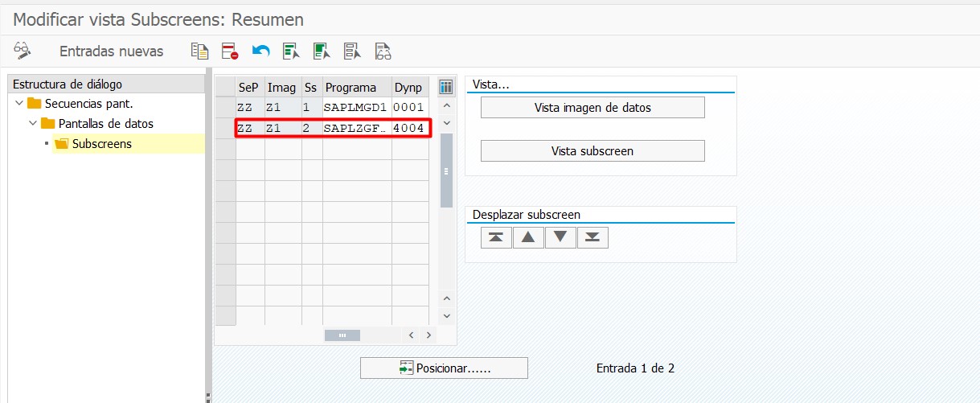The height and width of the screenshot is (403, 980).
Task: Click the SAPLMGD1 program cell
Action: click(x=357, y=107)
